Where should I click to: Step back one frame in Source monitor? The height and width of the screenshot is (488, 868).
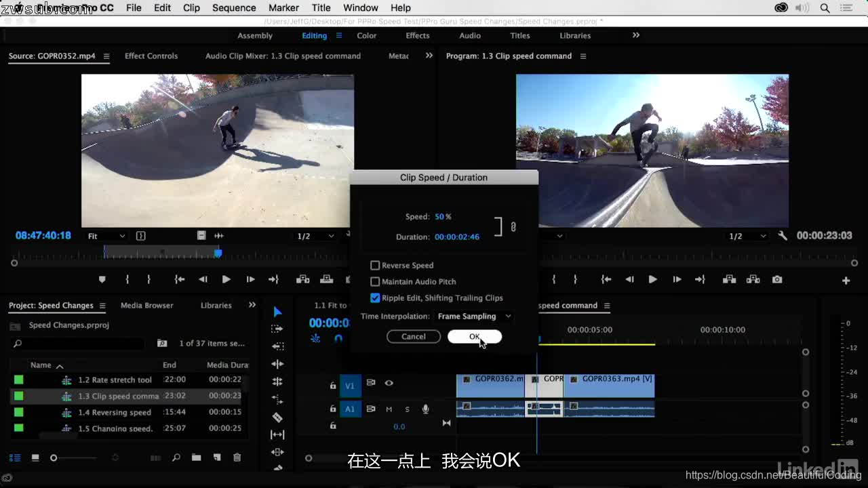pyautogui.click(x=203, y=279)
